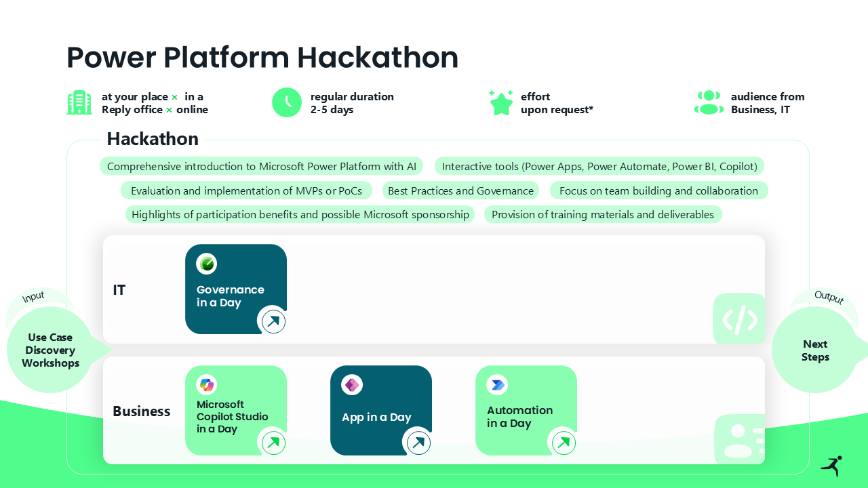Click the 'Interactive tools' pill
868x488 pixels.
pyautogui.click(x=599, y=166)
